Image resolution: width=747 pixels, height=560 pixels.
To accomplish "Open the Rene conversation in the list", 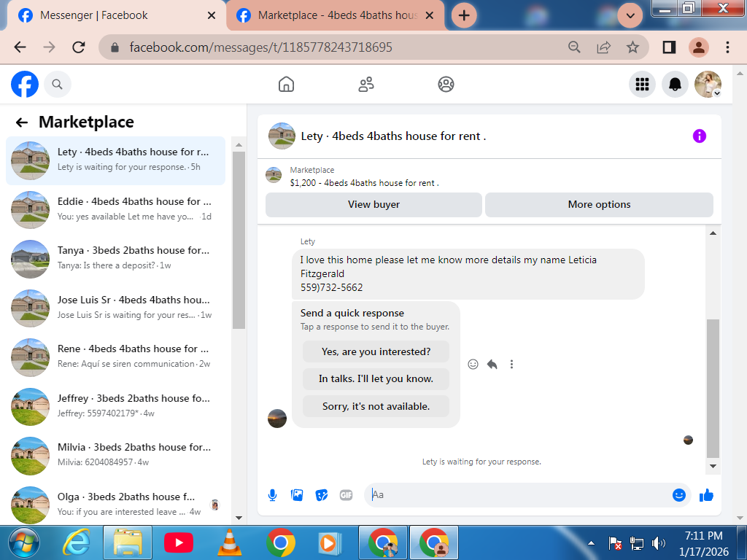I will pos(116,357).
